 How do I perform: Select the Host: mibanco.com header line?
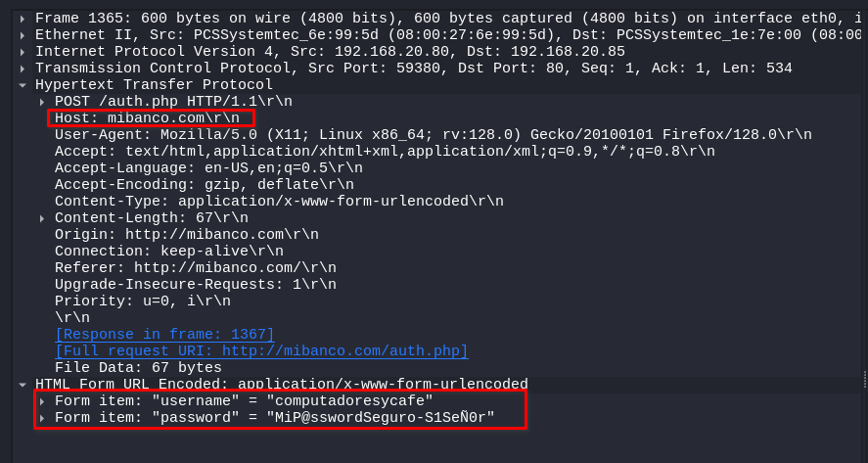point(147,118)
